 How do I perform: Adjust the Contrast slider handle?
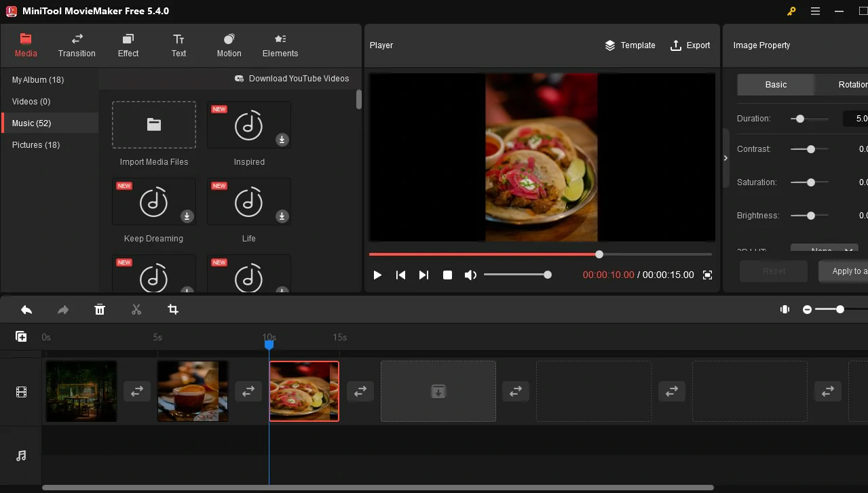(x=810, y=149)
